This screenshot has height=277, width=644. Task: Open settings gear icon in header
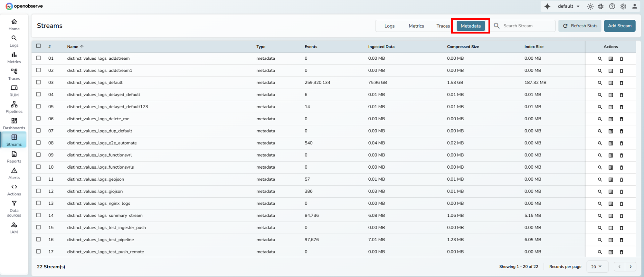[623, 6]
